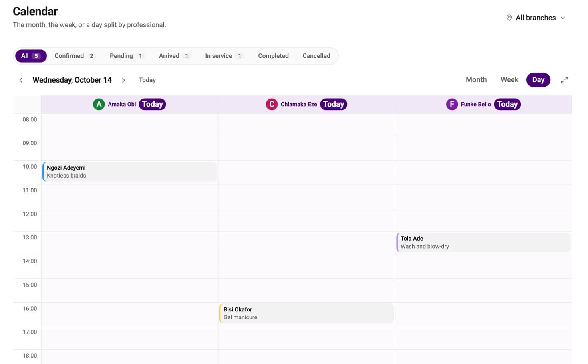This screenshot has width=588, height=364.
Task: Filter by Arrived appointments
Action: [x=174, y=56]
